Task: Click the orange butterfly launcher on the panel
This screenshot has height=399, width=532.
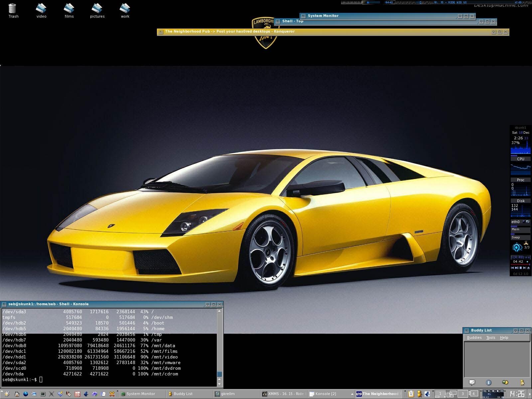Action: click(x=112, y=394)
